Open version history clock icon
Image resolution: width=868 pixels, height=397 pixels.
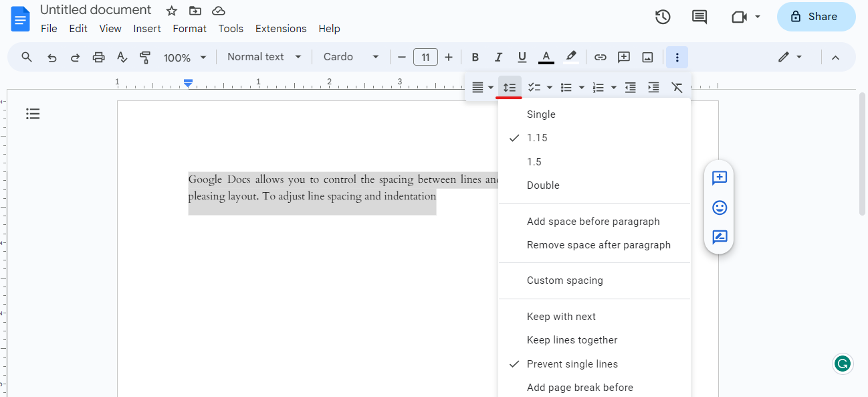pos(662,17)
